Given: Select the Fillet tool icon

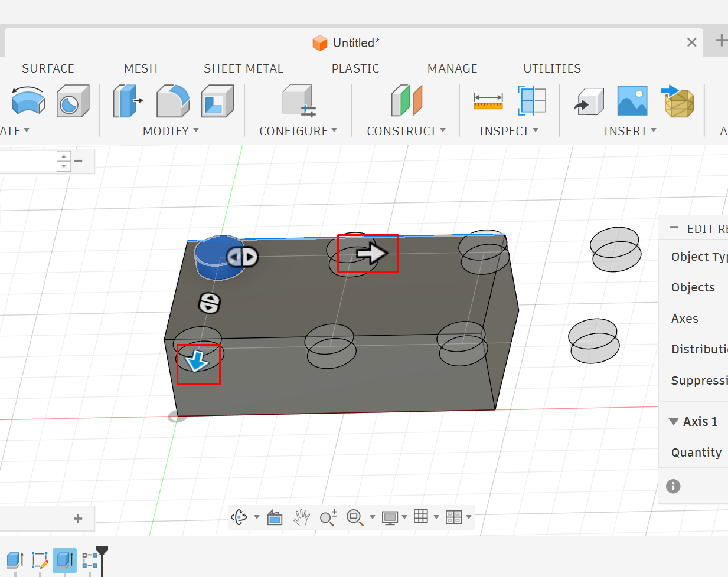Looking at the screenshot, I should 172,101.
